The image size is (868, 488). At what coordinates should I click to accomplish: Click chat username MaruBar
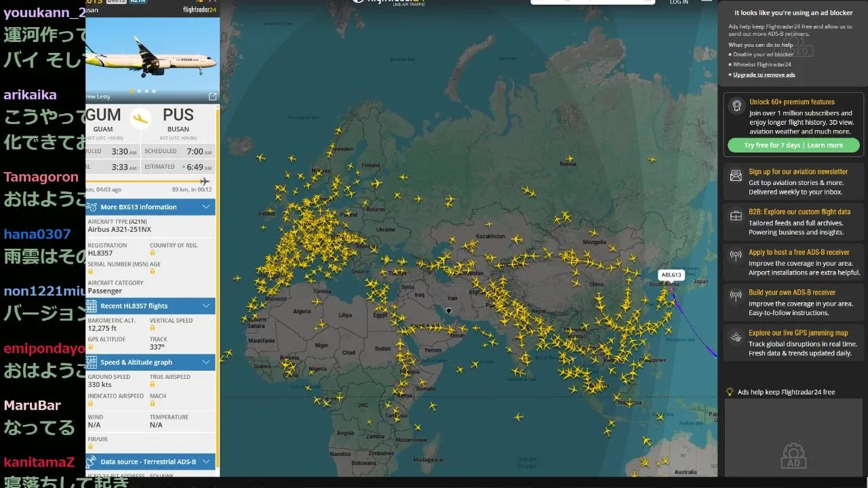[x=33, y=405]
